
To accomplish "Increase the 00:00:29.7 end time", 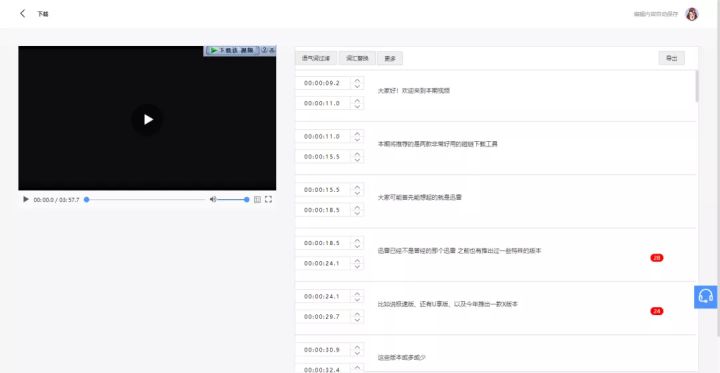I will [x=357, y=313].
